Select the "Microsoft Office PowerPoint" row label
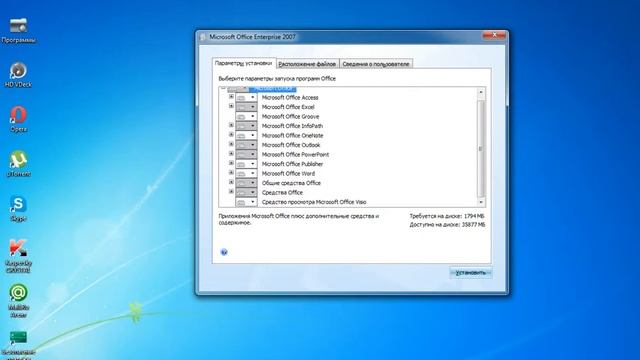 tap(295, 154)
